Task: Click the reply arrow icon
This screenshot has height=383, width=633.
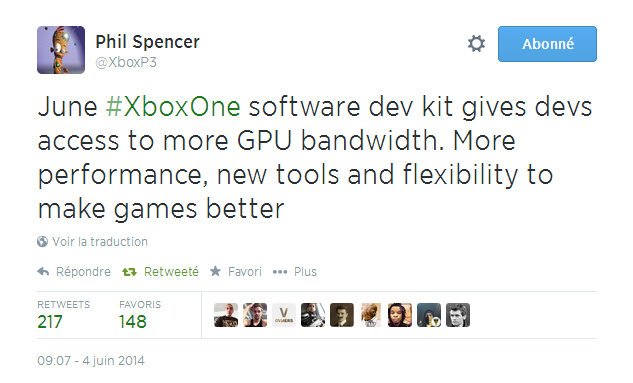Action: (43, 272)
